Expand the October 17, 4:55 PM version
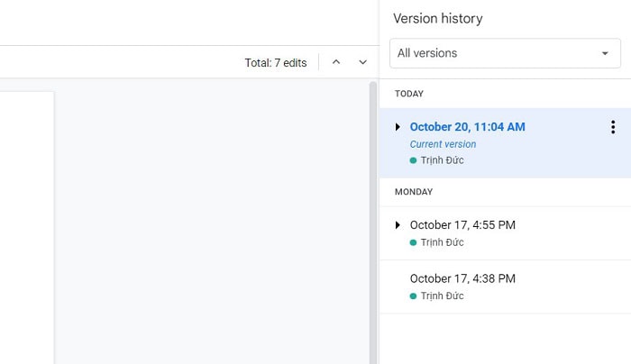The height and width of the screenshot is (364, 631). point(398,224)
